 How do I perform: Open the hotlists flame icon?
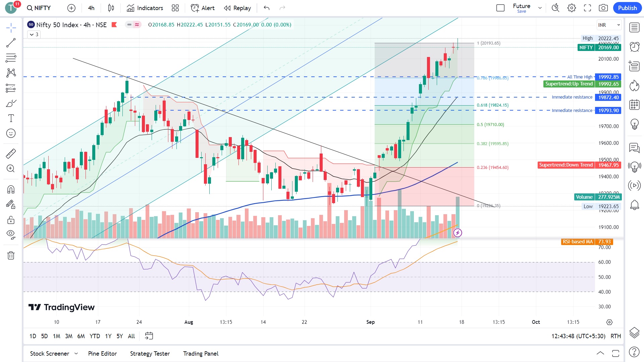tap(634, 85)
